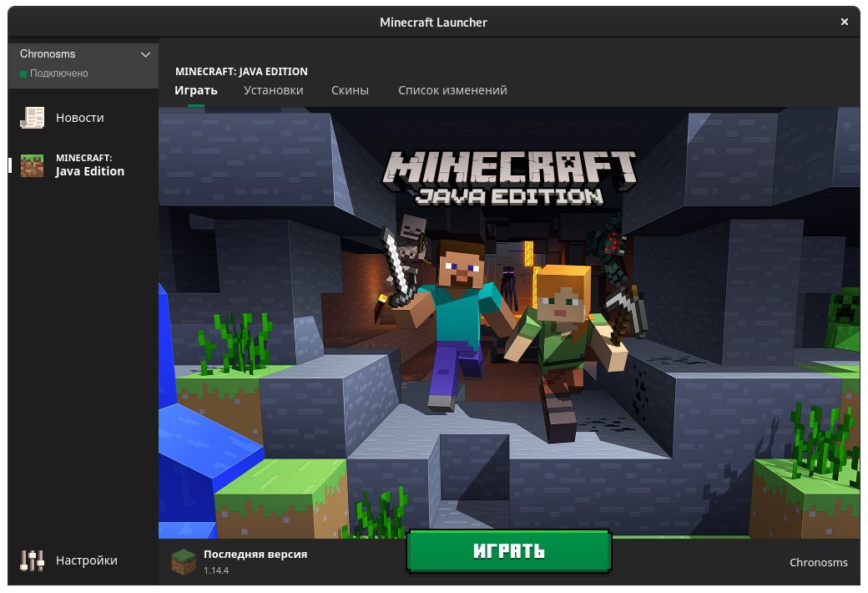868x593 pixels.
Task: Click the Подключено status text
Action: click(58, 73)
